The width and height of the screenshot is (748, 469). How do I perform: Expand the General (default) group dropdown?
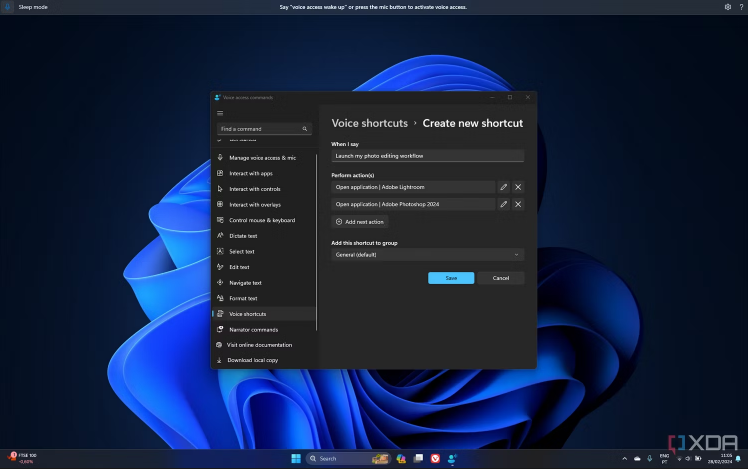click(427, 255)
